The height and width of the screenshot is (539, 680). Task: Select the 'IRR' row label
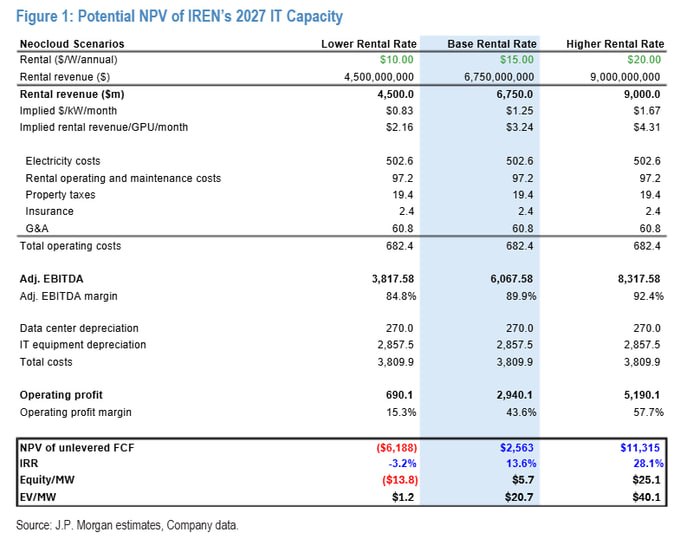click(29, 464)
